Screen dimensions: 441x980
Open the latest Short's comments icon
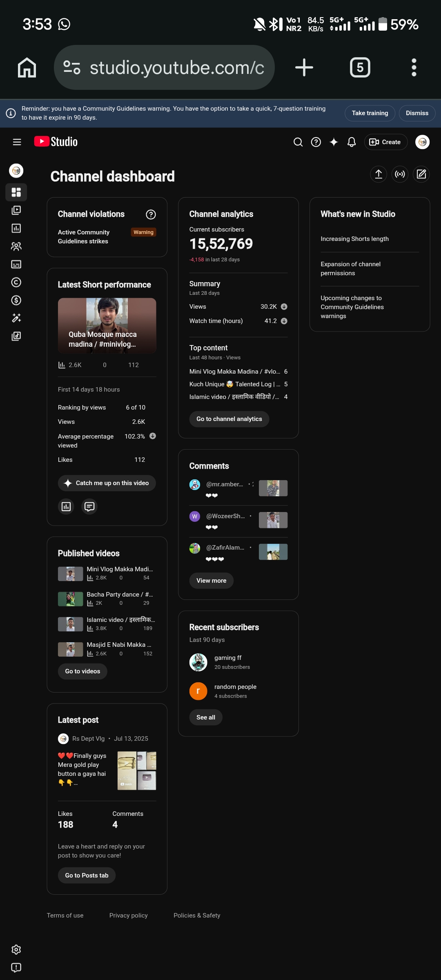89,507
